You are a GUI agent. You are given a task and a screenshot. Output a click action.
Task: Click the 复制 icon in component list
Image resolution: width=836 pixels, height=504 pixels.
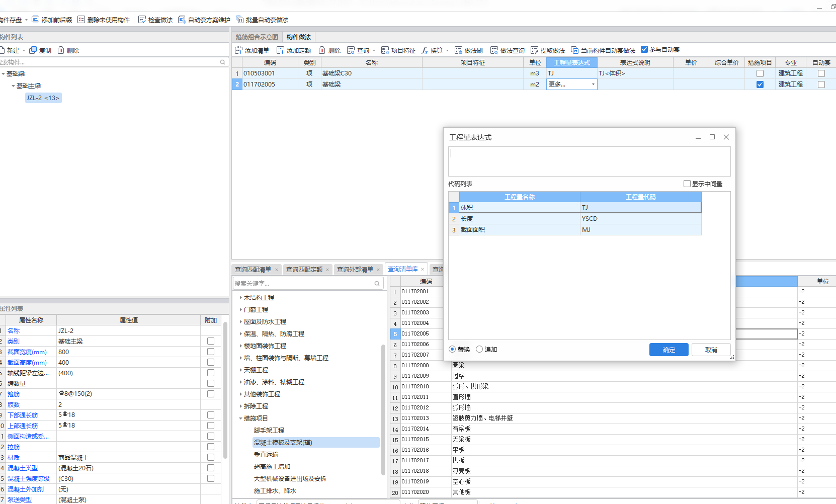click(x=33, y=50)
